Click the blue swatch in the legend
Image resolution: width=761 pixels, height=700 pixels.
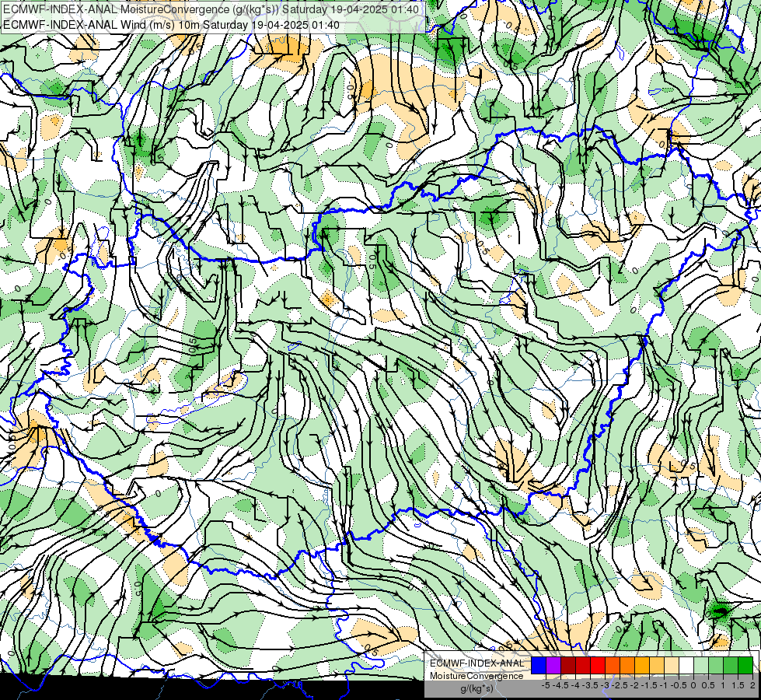[x=539, y=665]
